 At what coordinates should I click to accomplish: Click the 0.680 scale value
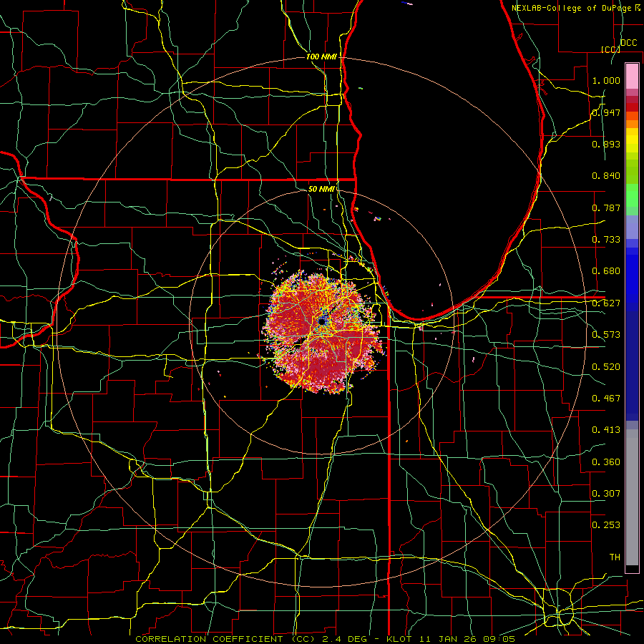coord(606,271)
